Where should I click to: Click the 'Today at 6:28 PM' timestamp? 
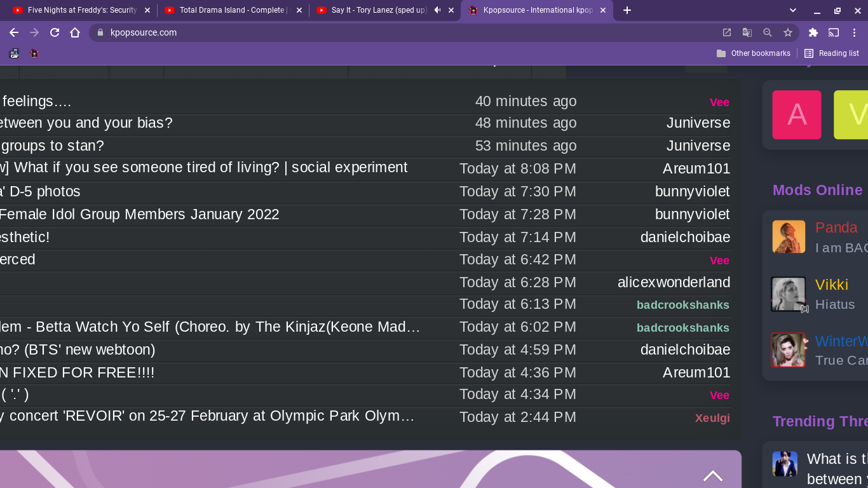coord(518,282)
